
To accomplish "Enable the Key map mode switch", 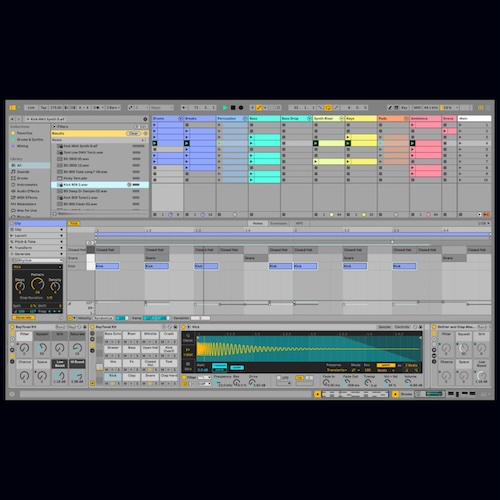I will (x=404, y=108).
